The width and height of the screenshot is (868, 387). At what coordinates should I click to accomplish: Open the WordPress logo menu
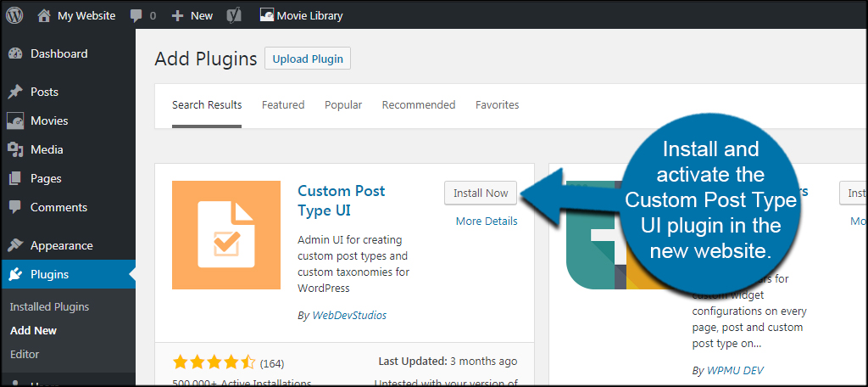[x=14, y=15]
